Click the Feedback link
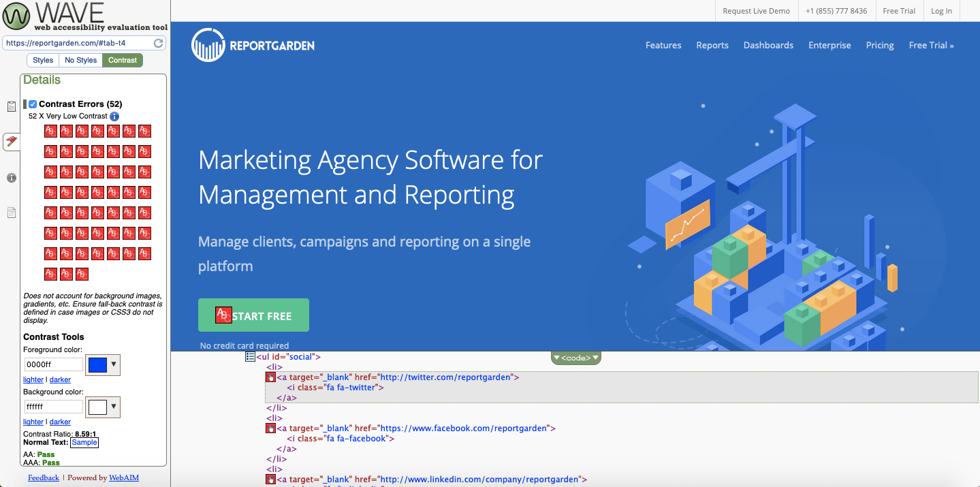The height and width of the screenshot is (487, 980). click(x=44, y=477)
